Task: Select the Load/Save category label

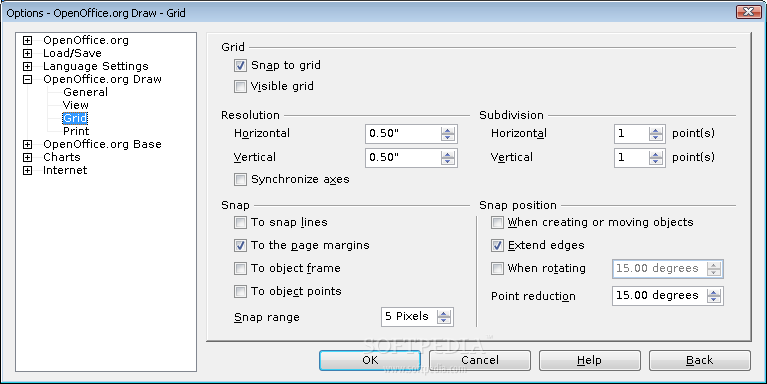Action: coord(72,53)
